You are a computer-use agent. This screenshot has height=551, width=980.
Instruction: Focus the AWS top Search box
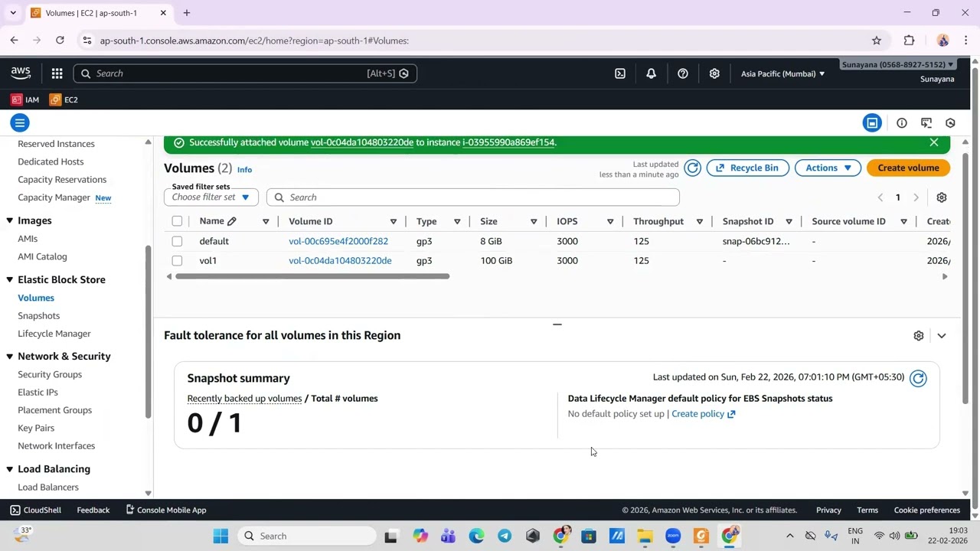245,73
